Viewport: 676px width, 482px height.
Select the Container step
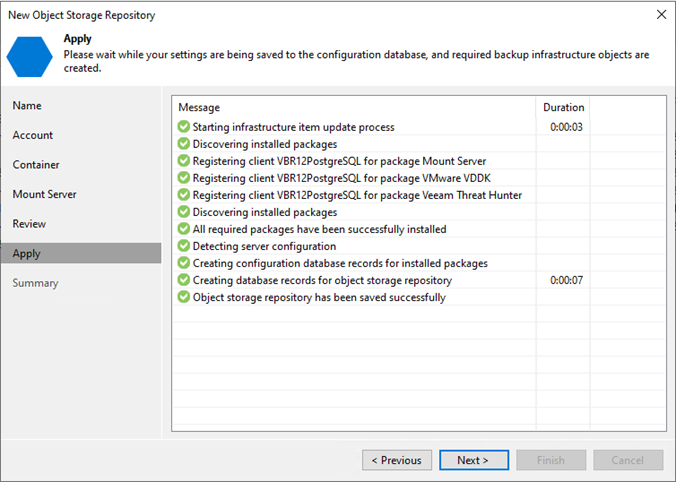[x=36, y=165]
